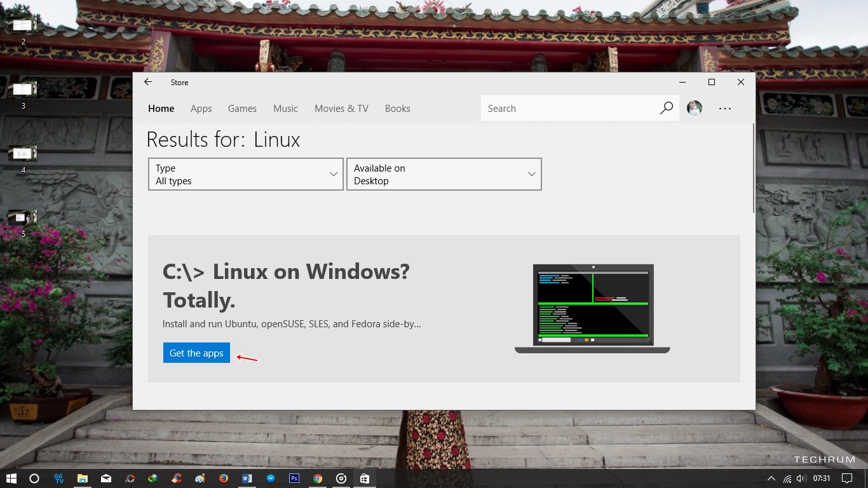Image resolution: width=868 pixels, height=488 pixels.
Task: Open the paint palette app on taskbar
Action: [200, 478]
